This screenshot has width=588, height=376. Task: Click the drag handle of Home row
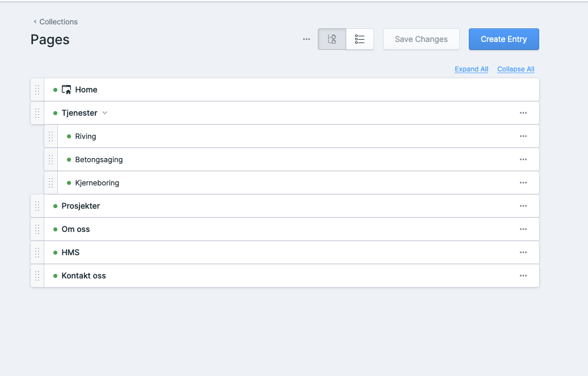pyautogui.click(x=37, y=90)
